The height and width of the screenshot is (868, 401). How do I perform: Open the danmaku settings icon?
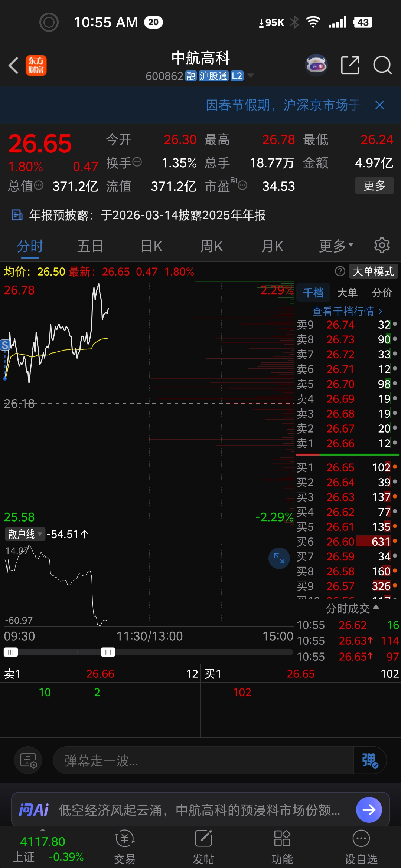pyautogui.click(x=28, y=760)
